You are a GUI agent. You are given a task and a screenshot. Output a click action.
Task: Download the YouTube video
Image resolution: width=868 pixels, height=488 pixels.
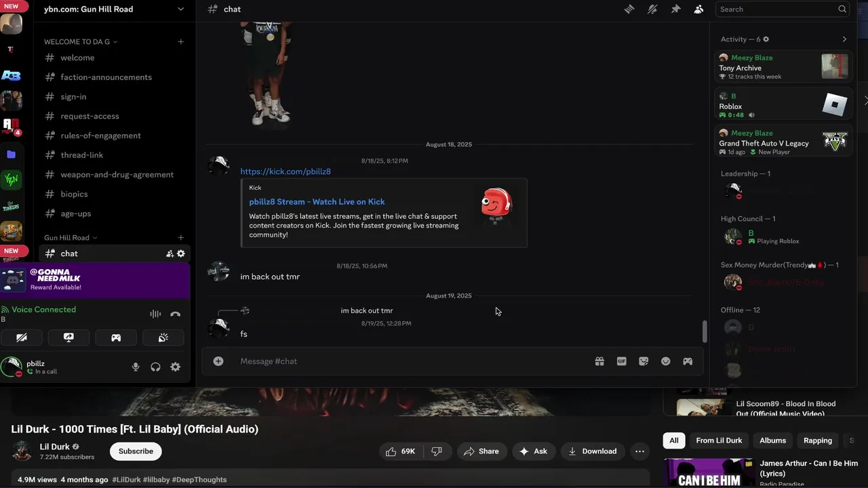click(x=593, y=451)
